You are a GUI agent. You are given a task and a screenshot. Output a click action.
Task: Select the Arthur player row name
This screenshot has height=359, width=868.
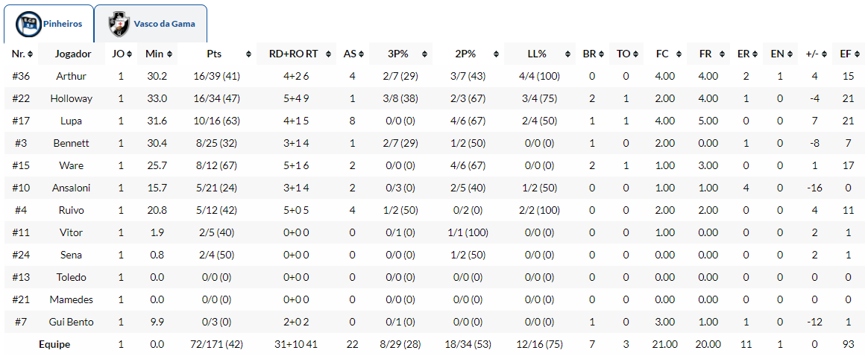(72, 76)
